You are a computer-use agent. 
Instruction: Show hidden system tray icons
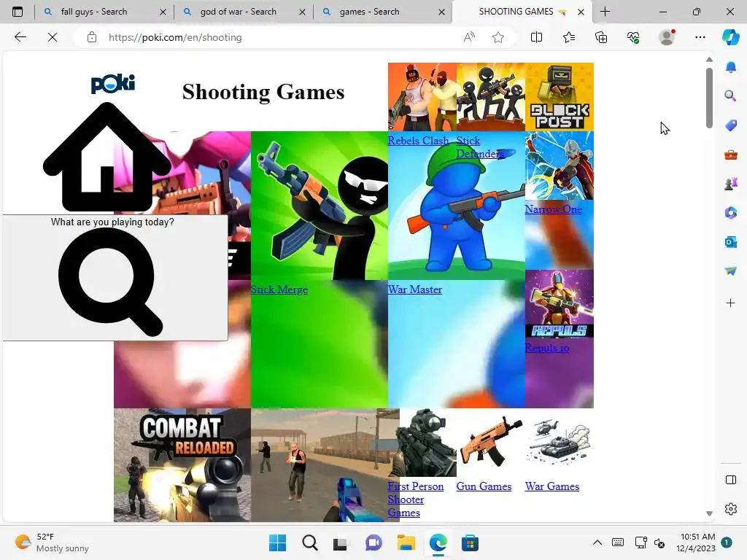point(597,542)
